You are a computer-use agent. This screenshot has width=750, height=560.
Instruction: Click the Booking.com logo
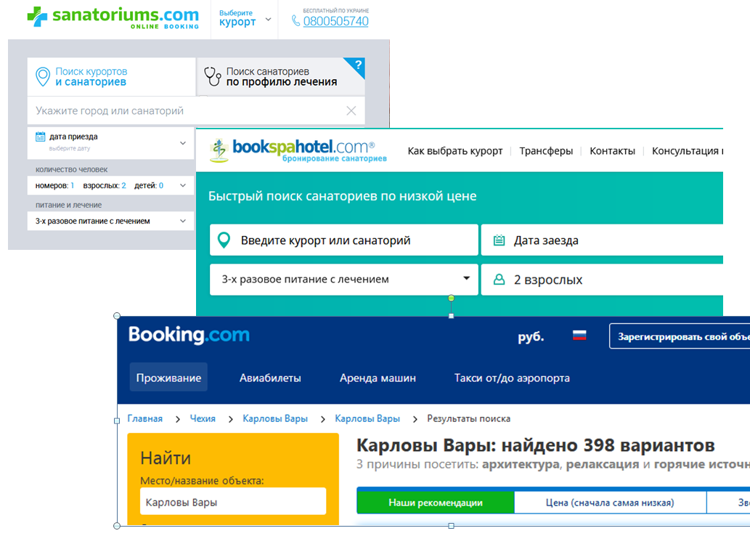189,335
